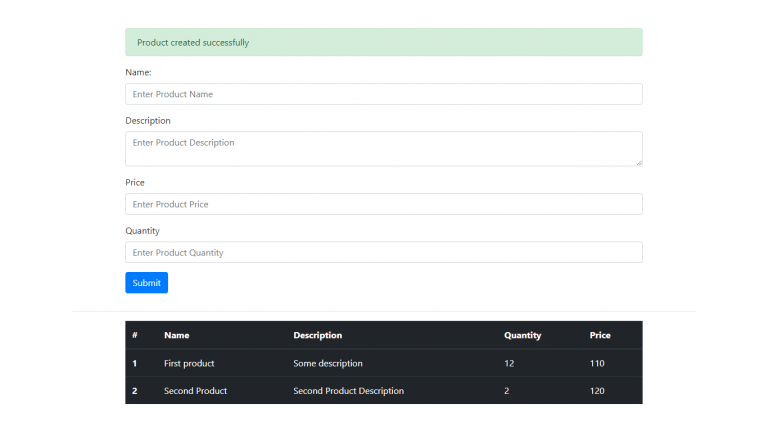Select the Second Product row name
The height and width of the screenshot is (431, 768).
click(195, 391)
